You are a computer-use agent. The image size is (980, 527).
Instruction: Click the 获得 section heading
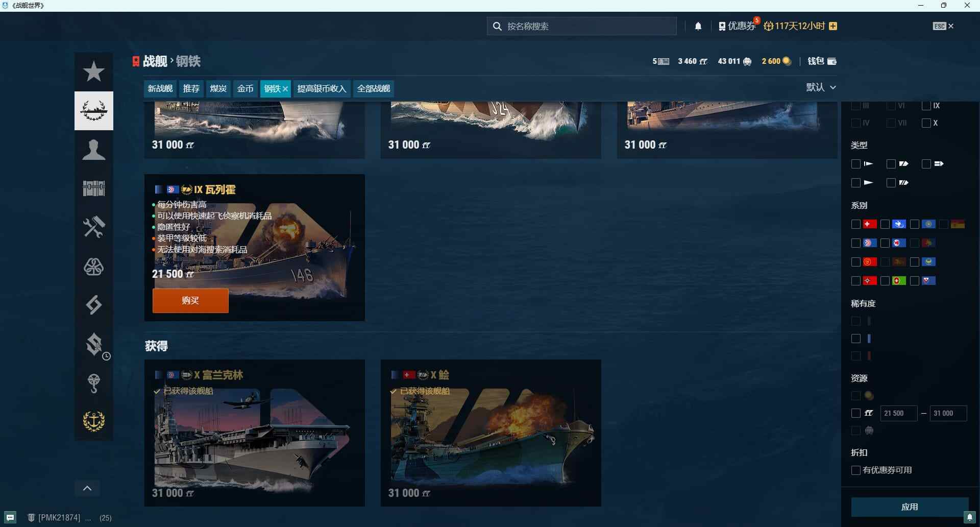click(x=156, y=346)
